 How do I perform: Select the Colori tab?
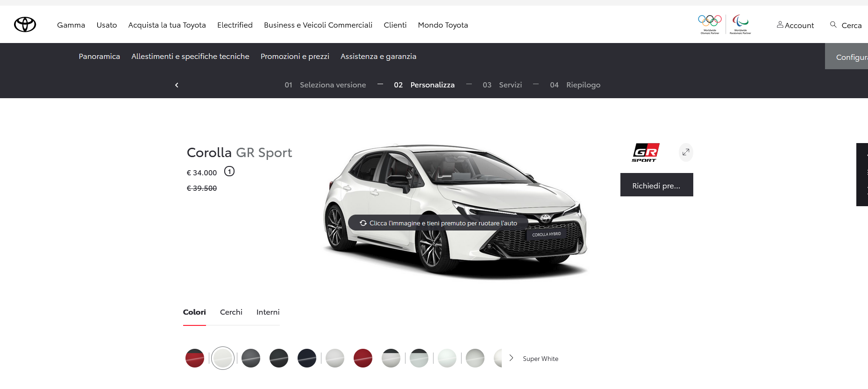pos(194,312)
